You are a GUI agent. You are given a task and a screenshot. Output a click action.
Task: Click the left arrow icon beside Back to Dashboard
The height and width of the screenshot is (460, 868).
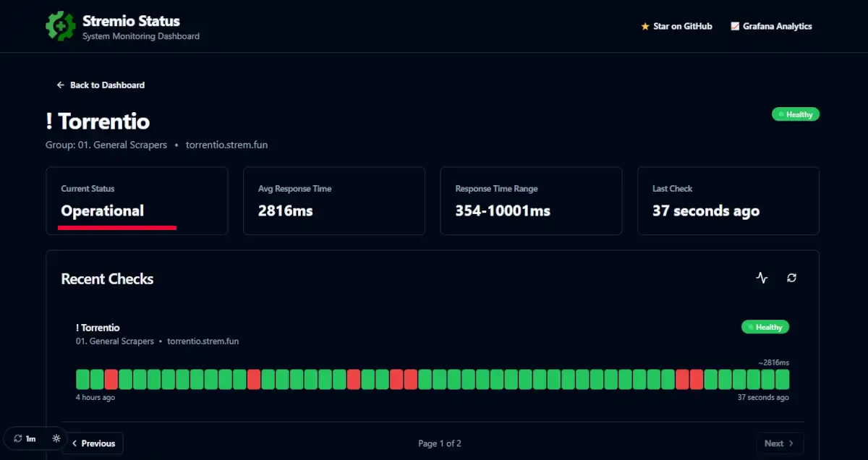[x=61, y=85]
